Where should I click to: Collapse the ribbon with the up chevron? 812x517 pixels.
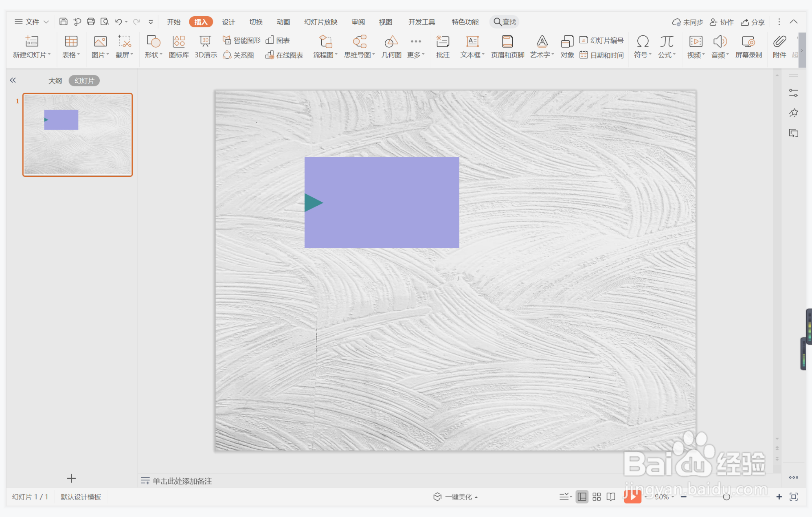pyautogui.click(x=794, y=22)
